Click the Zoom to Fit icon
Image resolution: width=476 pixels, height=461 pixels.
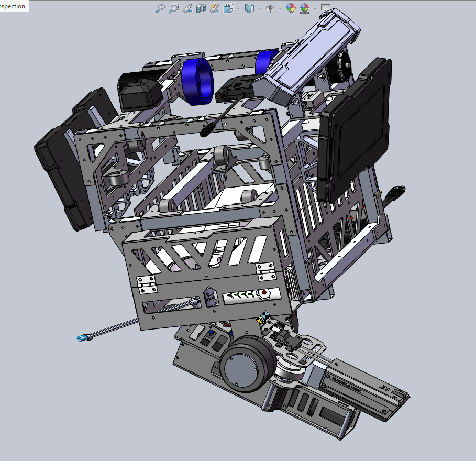pos(161,8)
